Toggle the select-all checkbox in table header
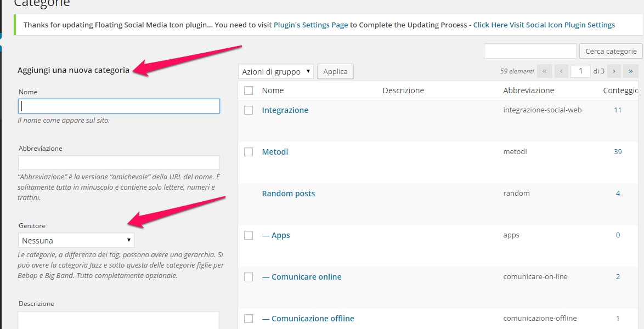Viewport: 644px width, 329px height. point(248,90)
